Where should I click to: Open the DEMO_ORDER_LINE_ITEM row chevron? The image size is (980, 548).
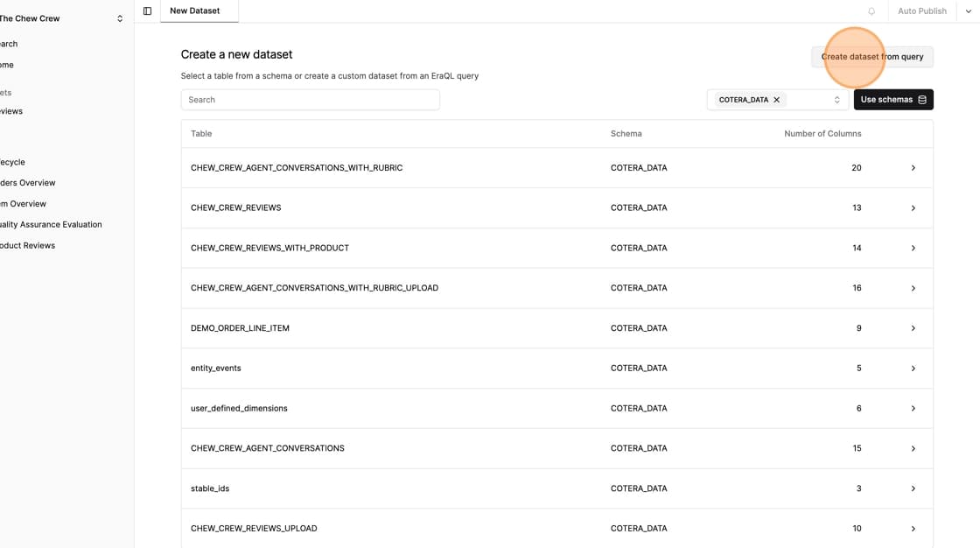(x=913, y=328)
